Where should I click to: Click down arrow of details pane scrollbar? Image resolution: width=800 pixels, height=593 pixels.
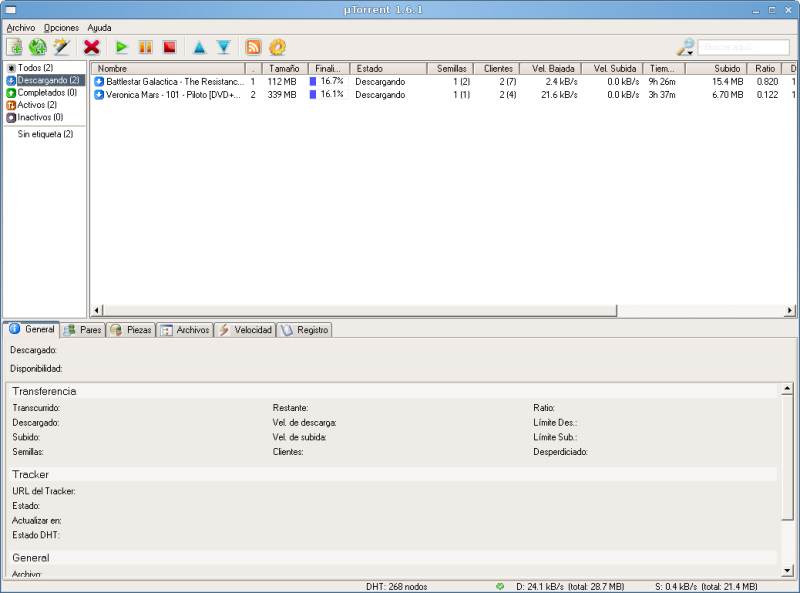tap(787, 571)
